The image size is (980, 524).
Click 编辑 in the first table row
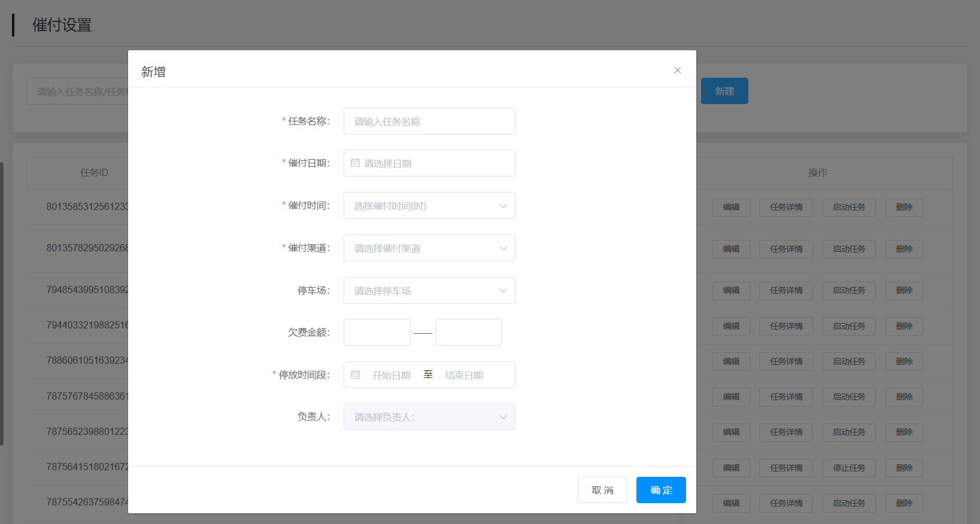pos(731,208)
